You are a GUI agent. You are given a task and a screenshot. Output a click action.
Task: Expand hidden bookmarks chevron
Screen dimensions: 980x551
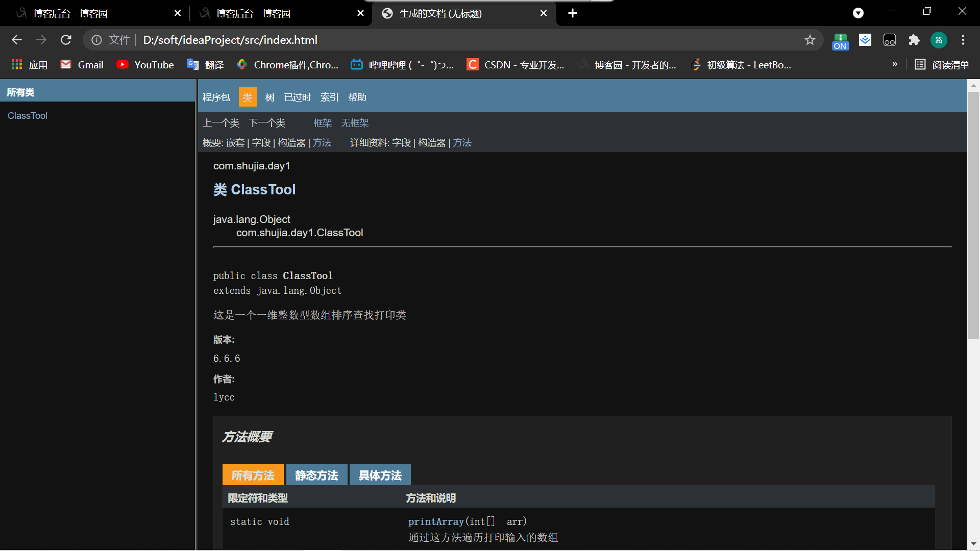point(895,64)
